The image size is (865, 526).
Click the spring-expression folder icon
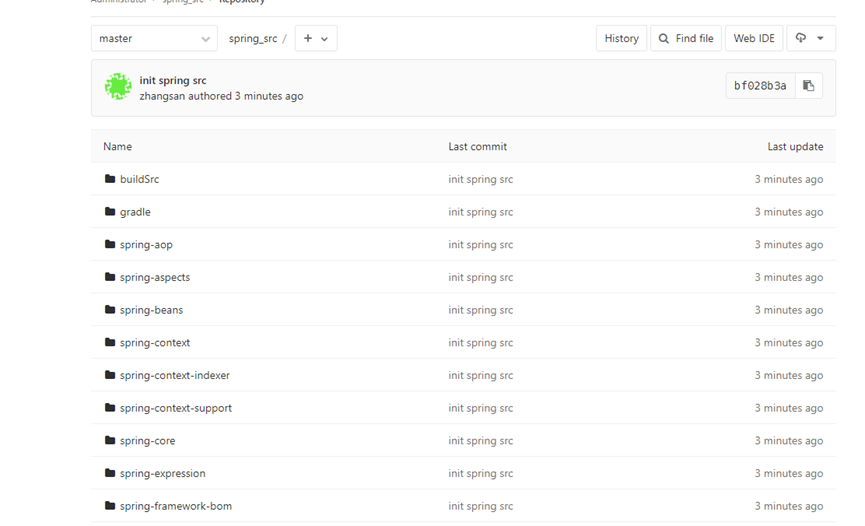coord(110,472)
